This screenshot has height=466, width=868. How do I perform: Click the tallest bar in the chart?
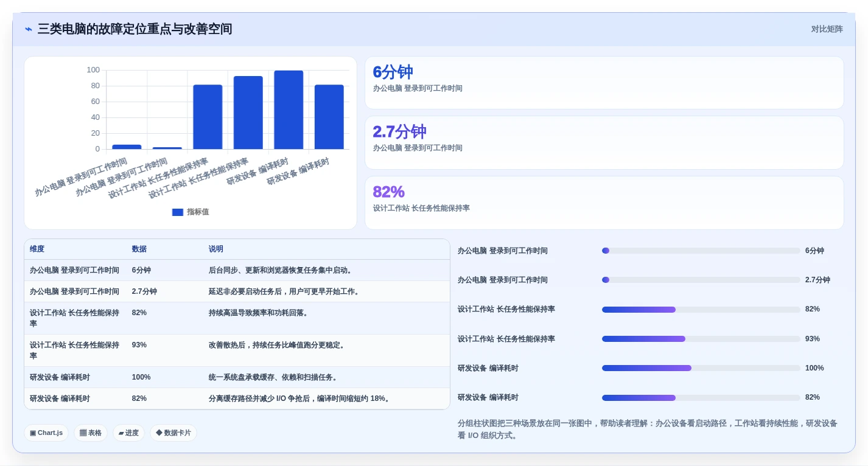(x=289, y=110)
